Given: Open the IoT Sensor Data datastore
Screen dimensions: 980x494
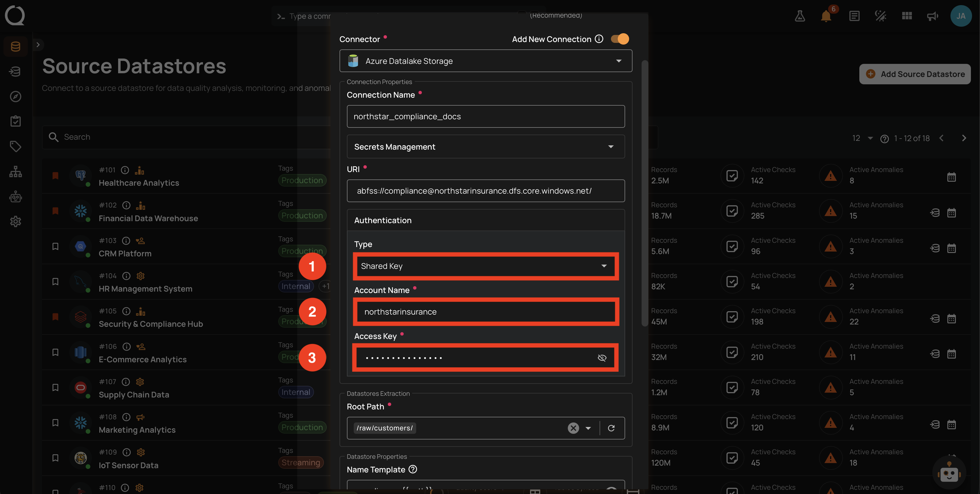Looking at the screenshot, I should 129,465.
